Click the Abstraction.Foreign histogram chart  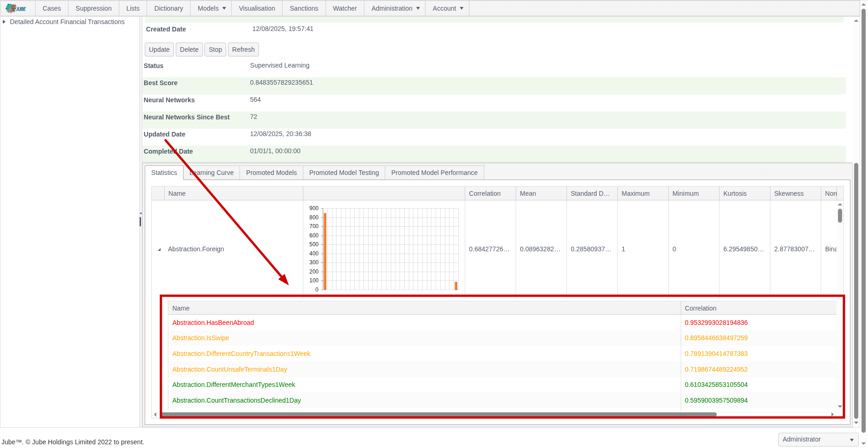pos(384,249)
